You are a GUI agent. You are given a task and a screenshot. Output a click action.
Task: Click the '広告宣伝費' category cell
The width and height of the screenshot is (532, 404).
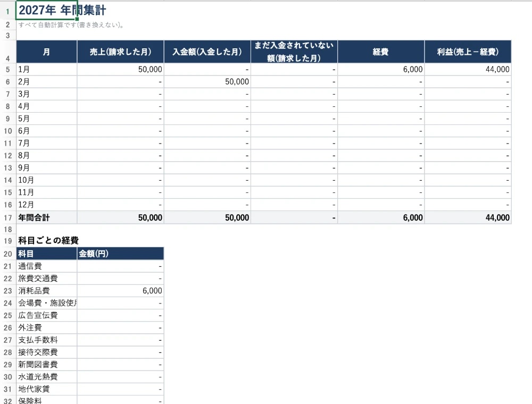[x=46, y=316]
